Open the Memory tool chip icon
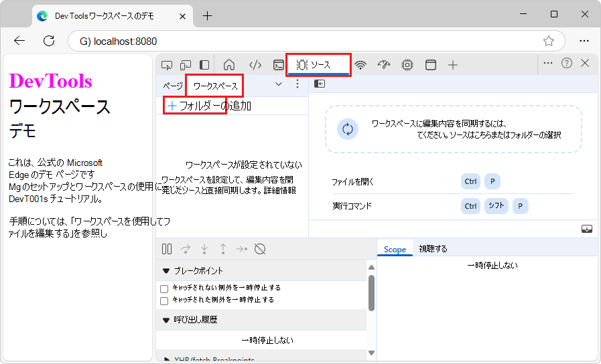 click(x=407, y=65)
